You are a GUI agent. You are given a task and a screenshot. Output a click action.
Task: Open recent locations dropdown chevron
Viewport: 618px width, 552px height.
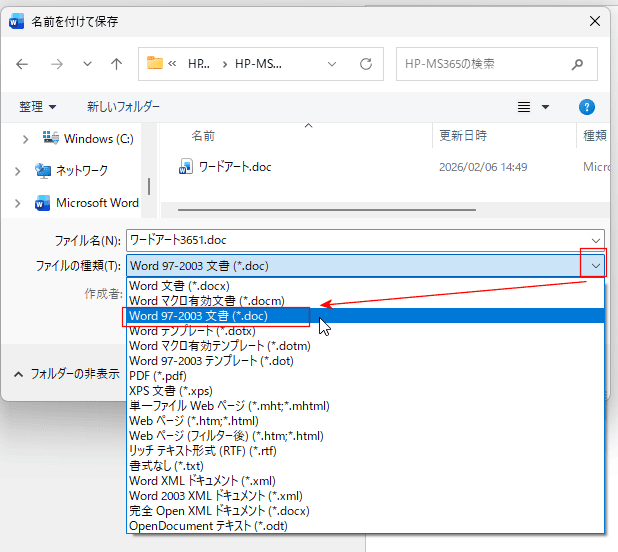click(x=87, y=64)
